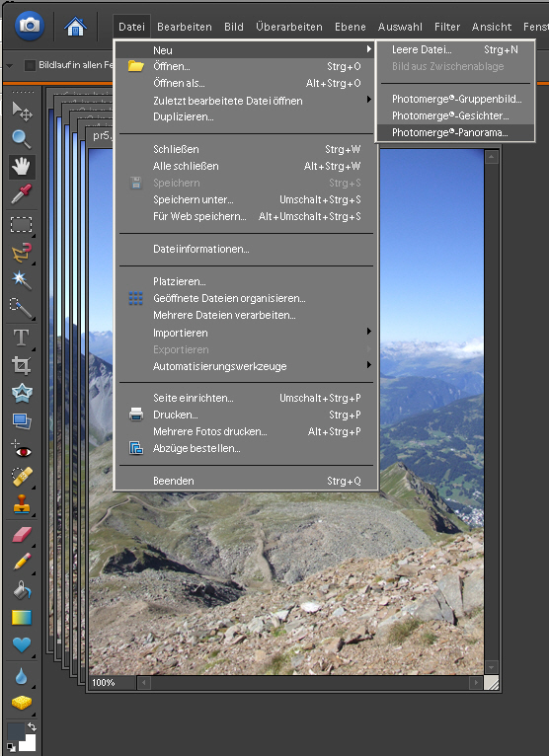Click 'Abzüge bestellen...' menu entry
549x756 pixels.
246,448
